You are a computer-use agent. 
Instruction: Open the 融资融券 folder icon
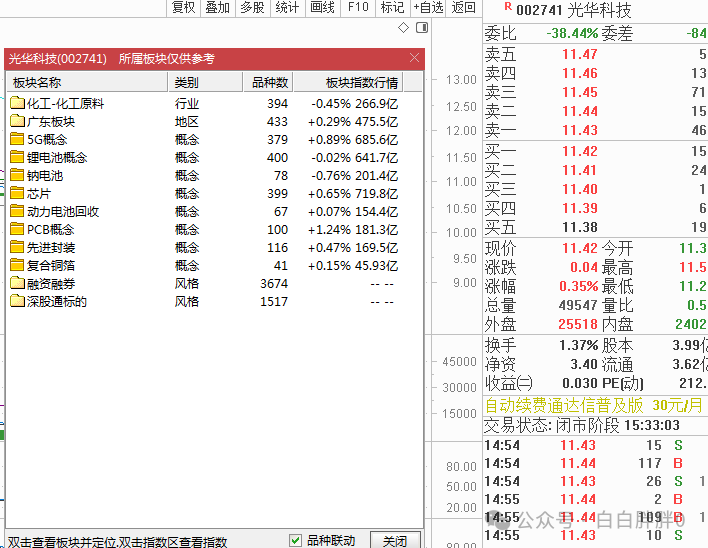tap(17, 283)
